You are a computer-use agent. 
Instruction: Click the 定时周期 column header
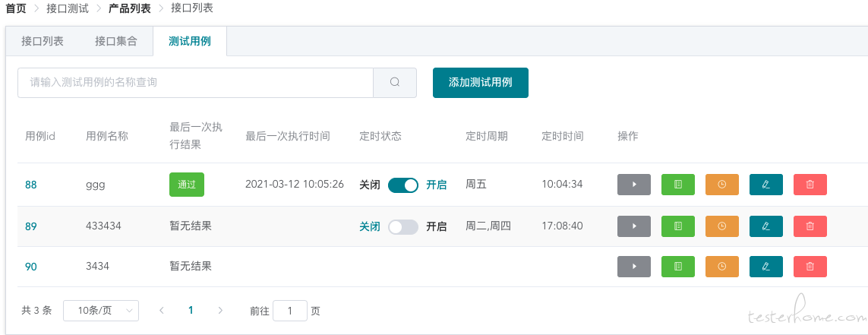(x=487, y=136)
